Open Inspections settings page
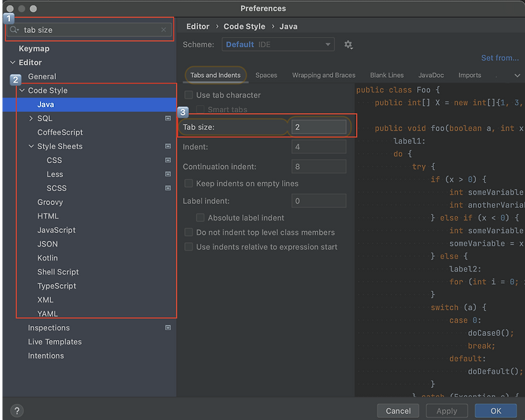The width and height of the screenshot is (525, 420). point(49,328)
